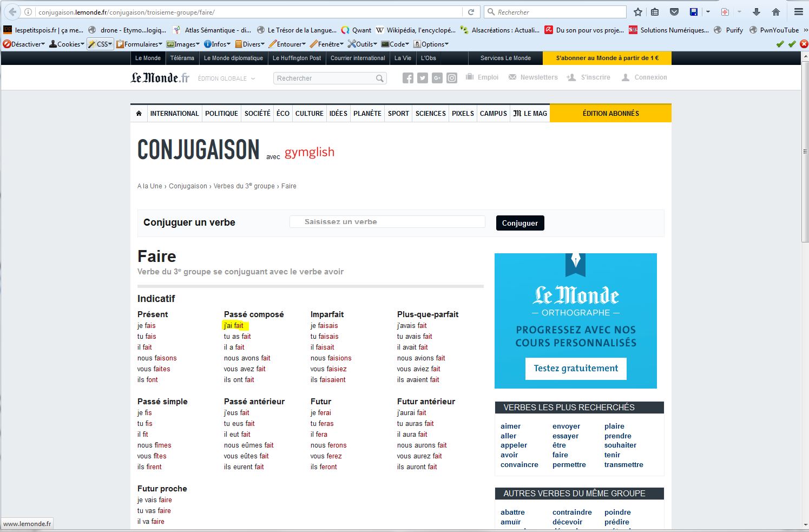Click the 'Saisissez un verbe' input field
809x532 pixels.
387,222
